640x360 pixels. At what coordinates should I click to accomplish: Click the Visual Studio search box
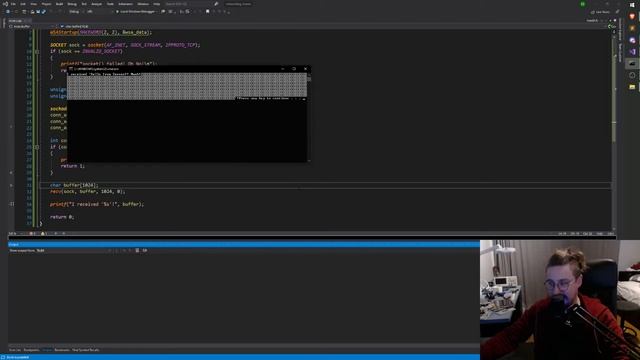pos(189,4)
